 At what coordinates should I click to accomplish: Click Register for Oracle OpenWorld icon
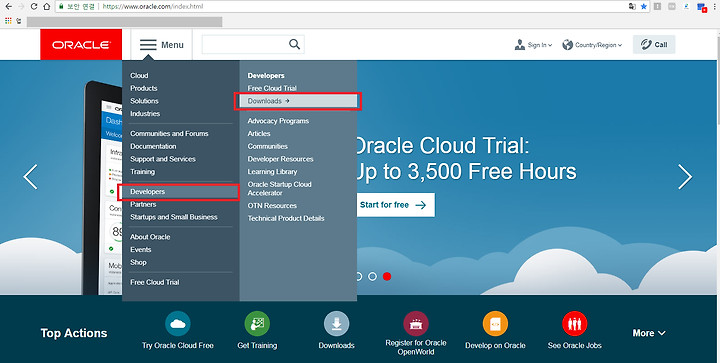pyautogui.click(x=416, y=324)
